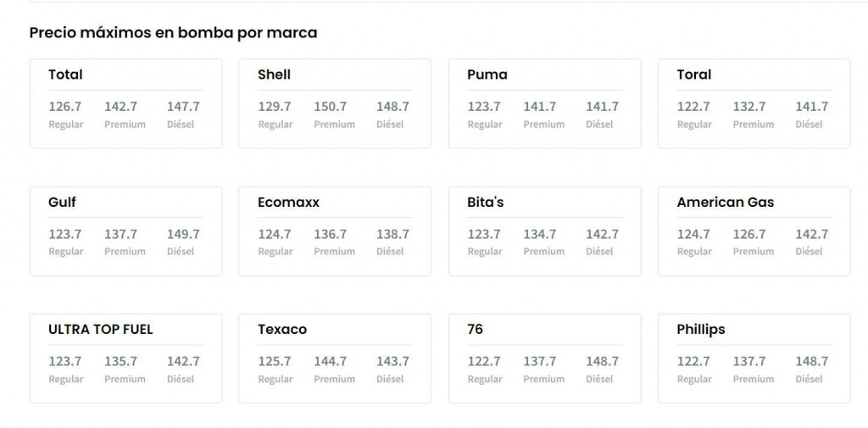This screenshot has width=868, height=428.
Task: Open the American Gas card title
Action: (x=725, y=202)
